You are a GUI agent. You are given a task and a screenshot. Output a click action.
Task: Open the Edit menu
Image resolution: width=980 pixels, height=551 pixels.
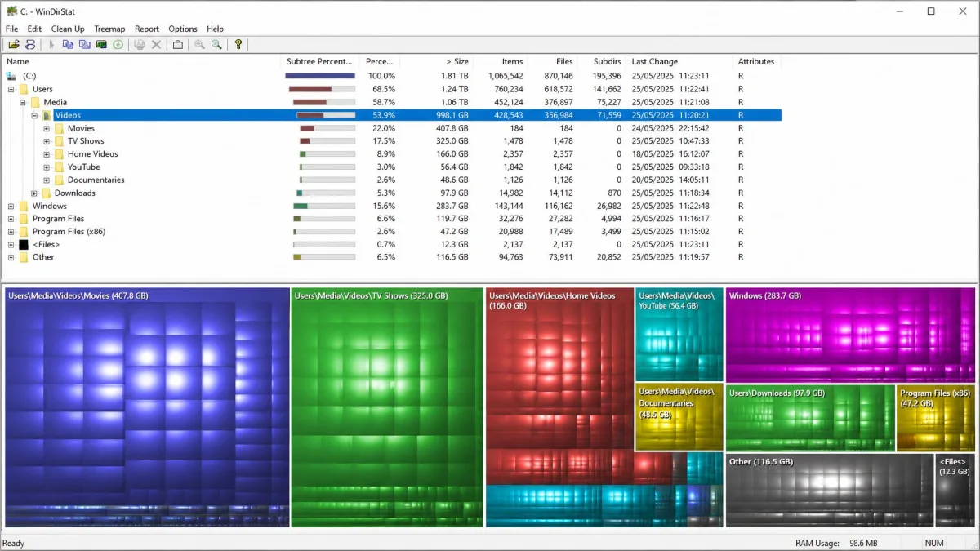click(x=34, y=29)
